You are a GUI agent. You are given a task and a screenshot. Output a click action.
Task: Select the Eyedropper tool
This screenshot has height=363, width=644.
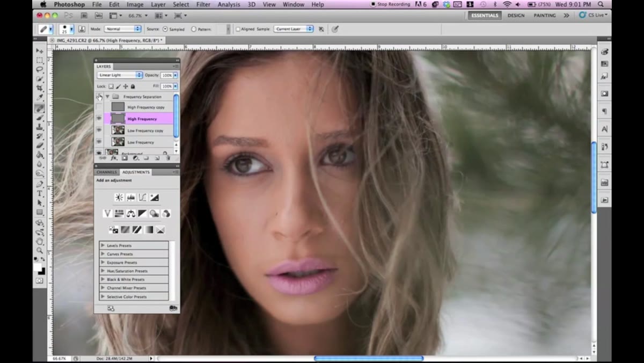[40, 98]
